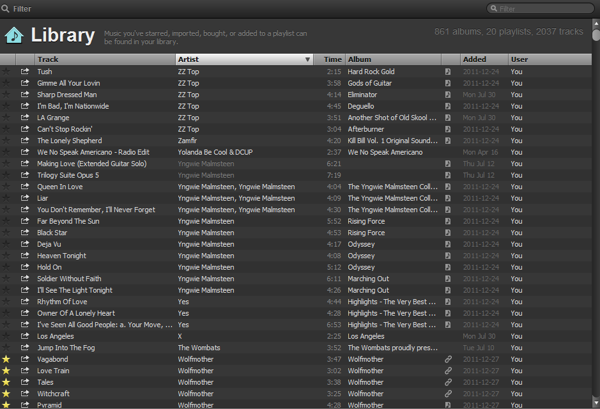Click the share icon for Tush
Viewport: 600px width, 409px height.
[25, 71]
